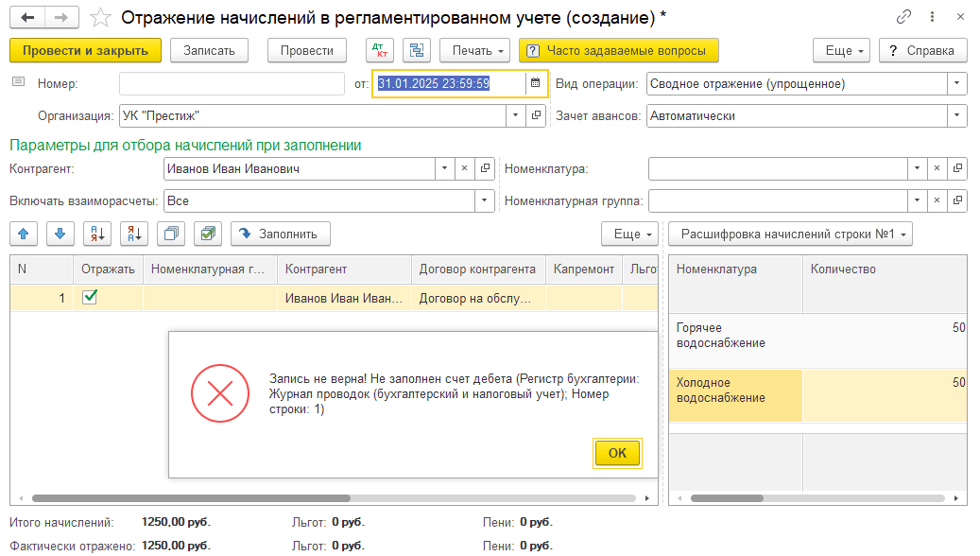Sort rows descending icon

134,234
